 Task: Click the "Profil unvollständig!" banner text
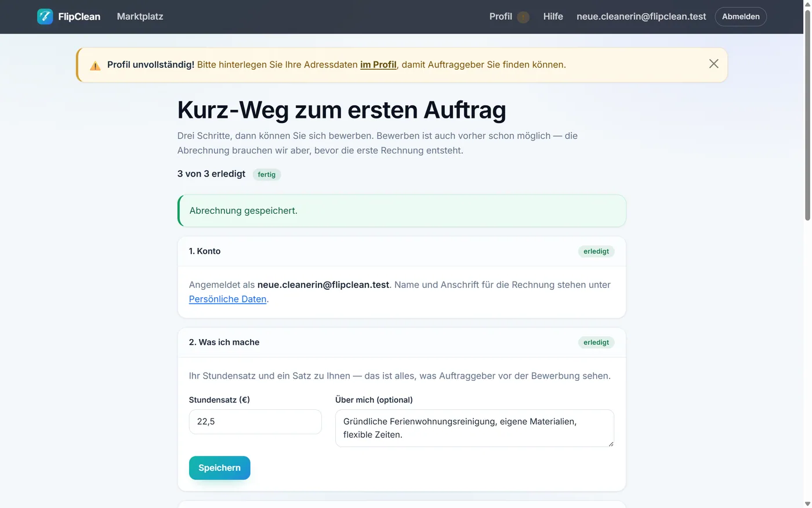151,64
